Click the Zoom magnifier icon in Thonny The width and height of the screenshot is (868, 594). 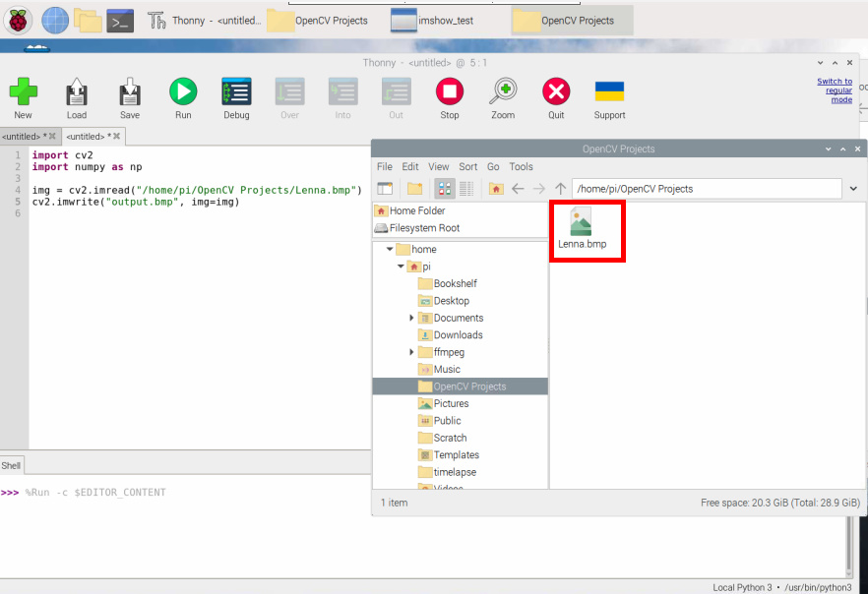pos(503,91)
